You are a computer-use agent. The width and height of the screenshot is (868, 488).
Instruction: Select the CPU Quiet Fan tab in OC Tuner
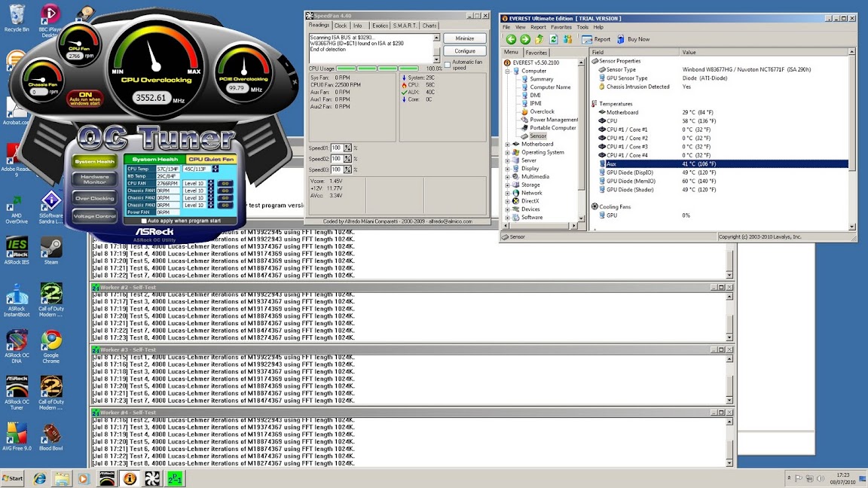212,160
